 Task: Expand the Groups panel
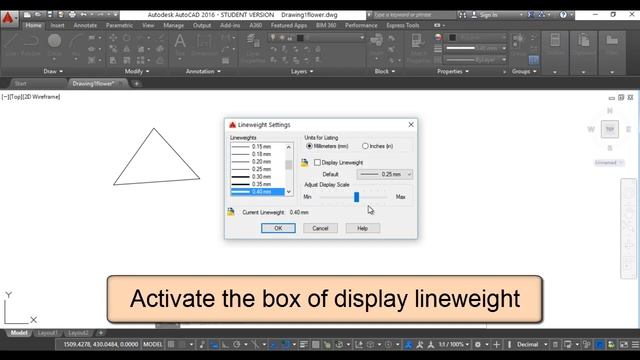[524, 71]
